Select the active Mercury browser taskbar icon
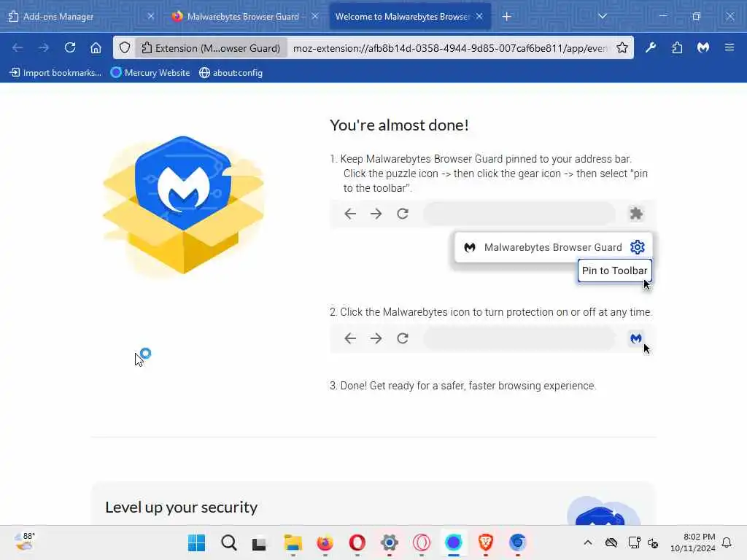Screen dimensions: 747x560 pyautogui.click(x=454, y=542)
